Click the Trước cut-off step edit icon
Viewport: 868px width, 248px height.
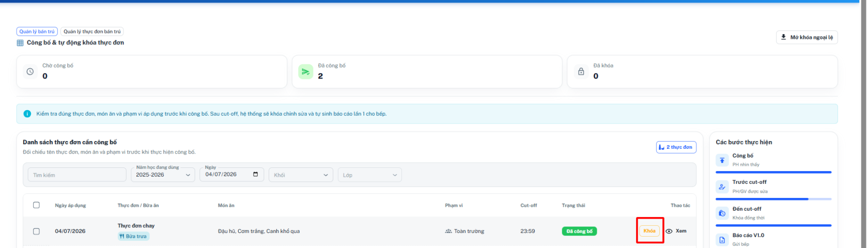(722, 187)
